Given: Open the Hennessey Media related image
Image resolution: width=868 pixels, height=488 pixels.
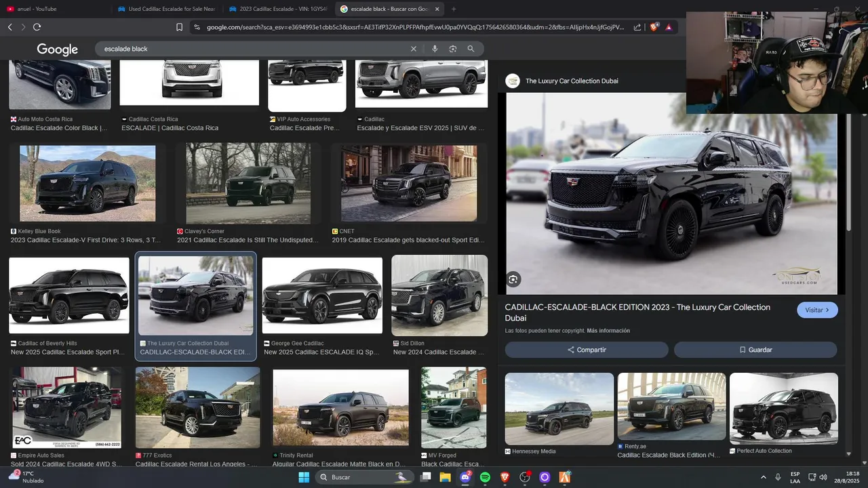Looking at the screenshot, I should coord(559,409).
